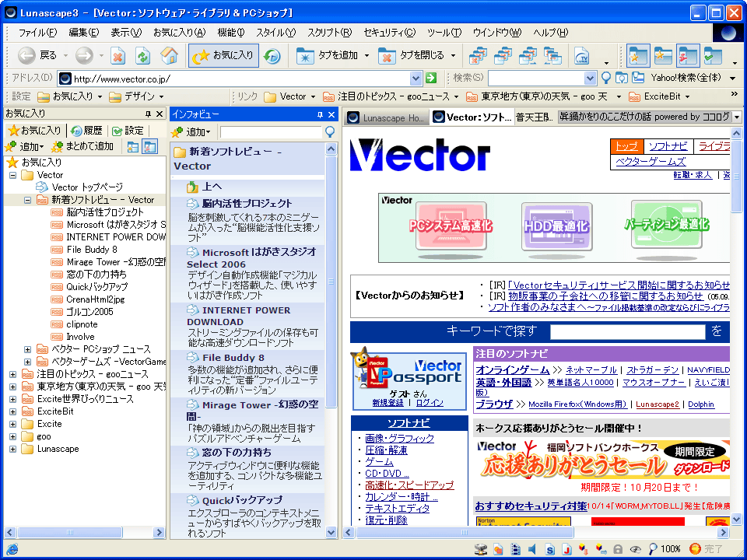The width and height of the screenshot is (747, 560).
Task: Open タブを追加 dropdown arrow
Action: tap(366, 56)
